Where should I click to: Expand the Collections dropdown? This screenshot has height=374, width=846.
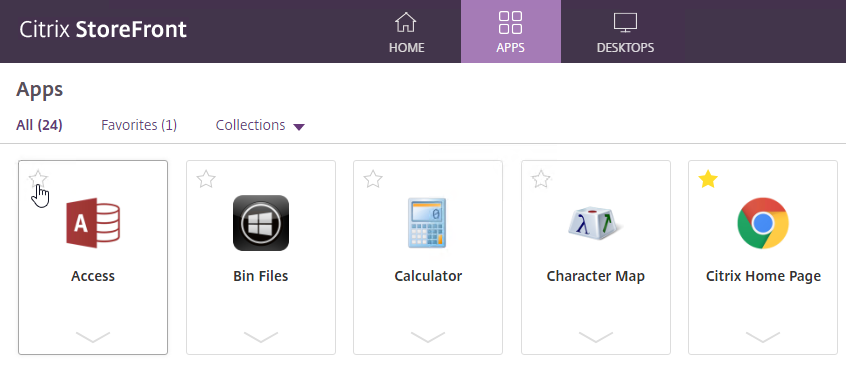260,126
